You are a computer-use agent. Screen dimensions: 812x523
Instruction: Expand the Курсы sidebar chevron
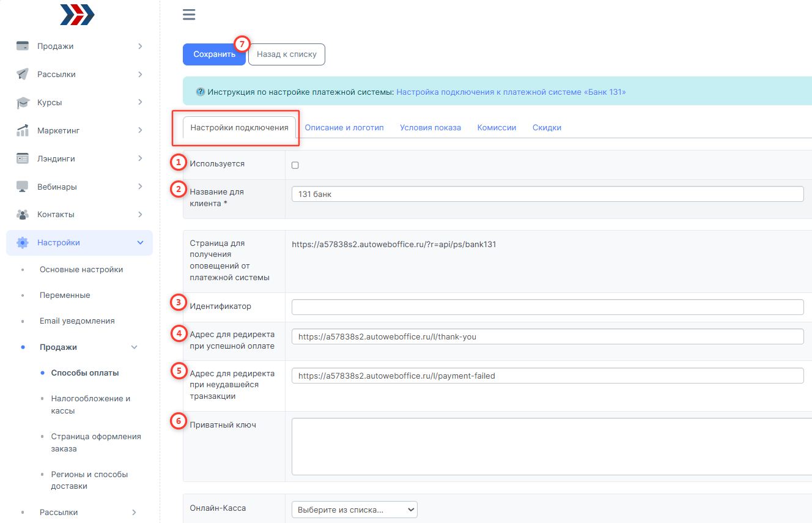(x=140, y=102)
